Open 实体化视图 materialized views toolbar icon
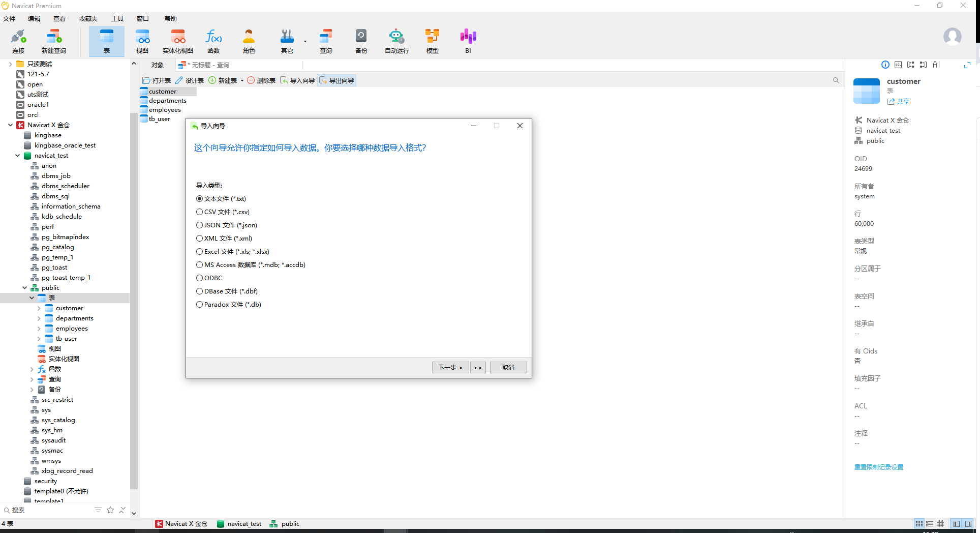The width and height of the screenshot is (980, 533). 178,41
